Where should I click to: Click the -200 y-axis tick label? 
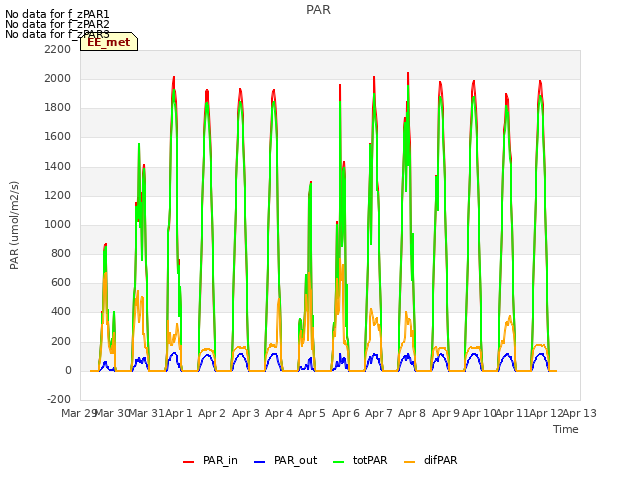pos(59,399)
